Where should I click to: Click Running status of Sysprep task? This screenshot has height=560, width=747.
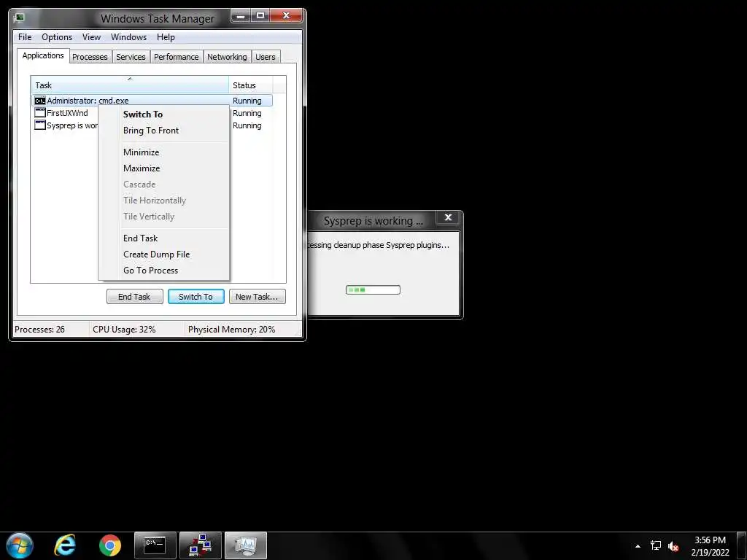pyautogui.click(x=247, y=125)
